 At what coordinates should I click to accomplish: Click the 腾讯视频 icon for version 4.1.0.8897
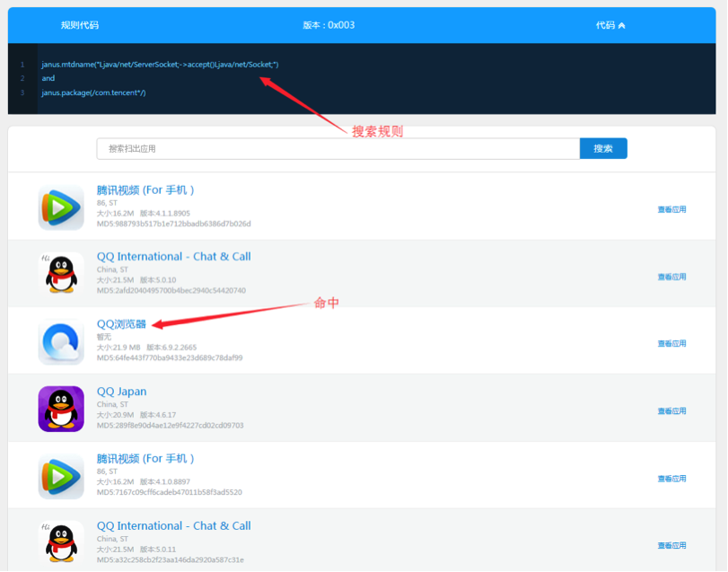(x=61, y=476)
